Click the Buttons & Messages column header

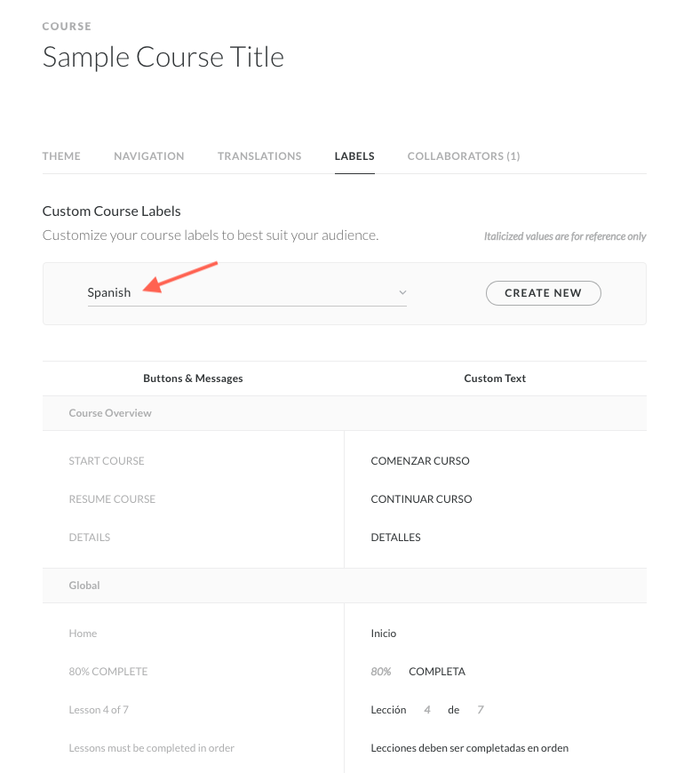click(x=193, y=379)
